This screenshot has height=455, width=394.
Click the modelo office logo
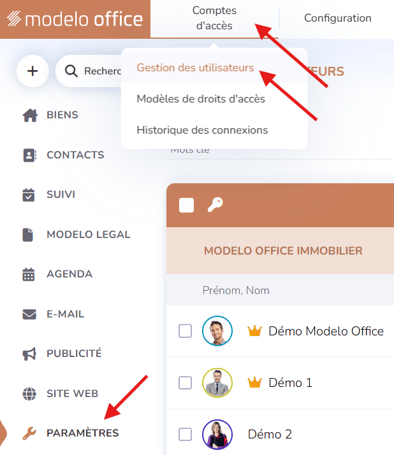75,19
